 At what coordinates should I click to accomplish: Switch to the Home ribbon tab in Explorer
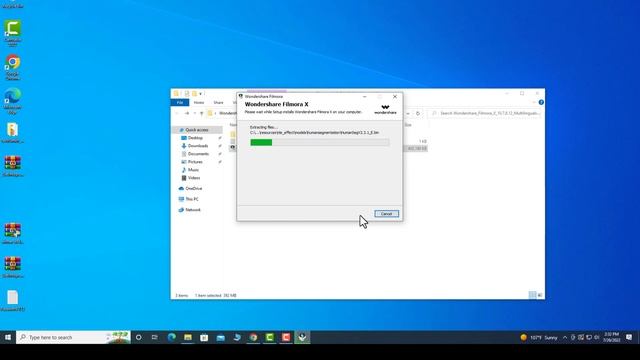click(199, 102)
